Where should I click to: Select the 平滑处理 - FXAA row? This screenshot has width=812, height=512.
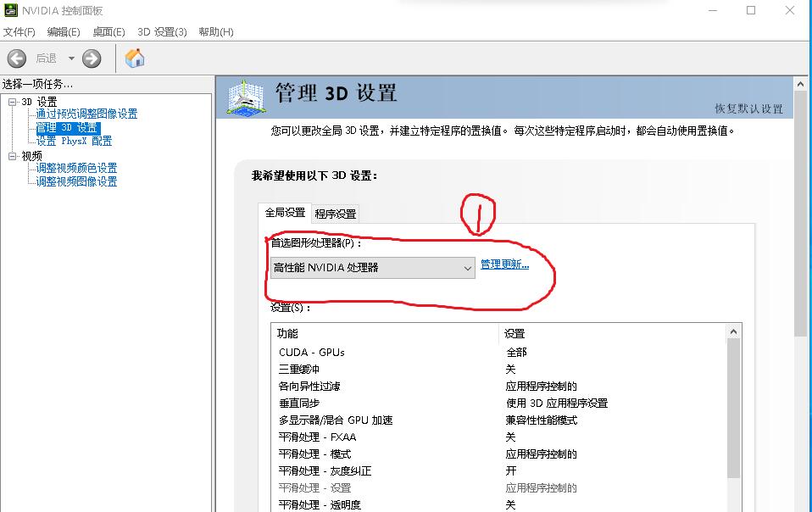coord(498,437)
